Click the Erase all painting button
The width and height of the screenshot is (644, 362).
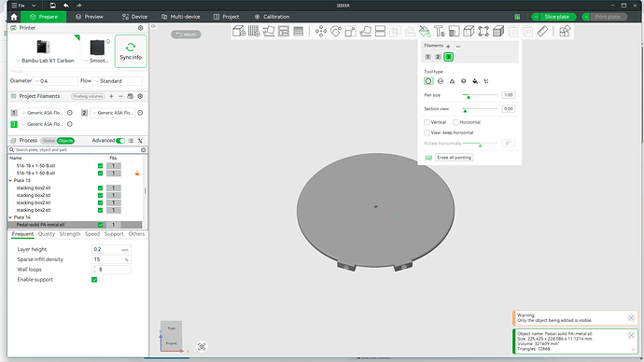click(454, 157)
